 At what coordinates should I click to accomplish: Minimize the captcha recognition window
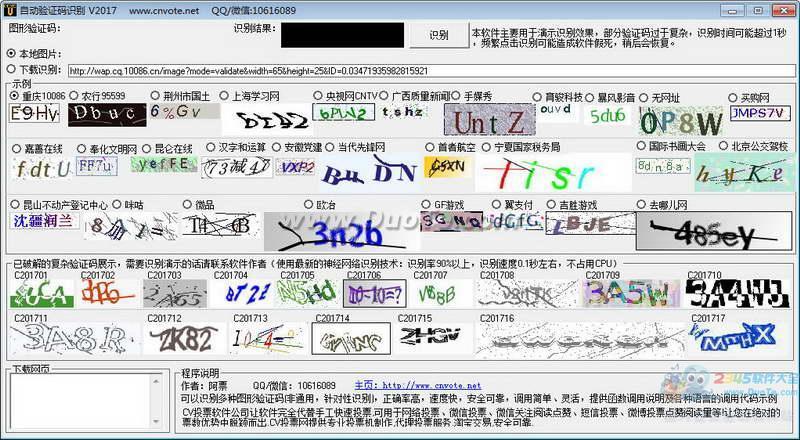click(x=733, y=10)
